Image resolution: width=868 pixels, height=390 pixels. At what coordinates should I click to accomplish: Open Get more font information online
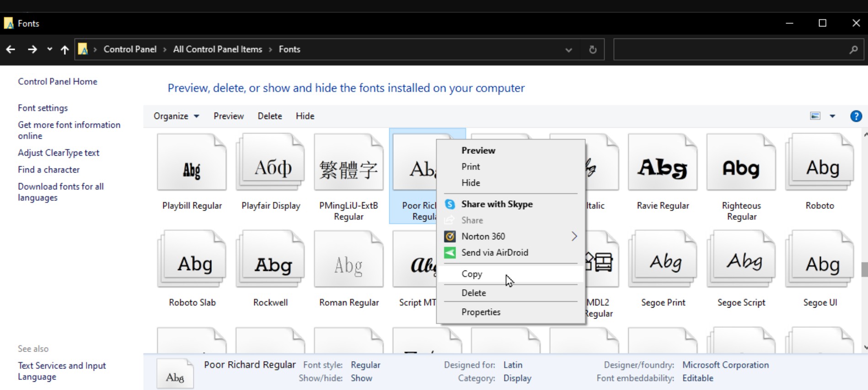[x=69, y=130]
